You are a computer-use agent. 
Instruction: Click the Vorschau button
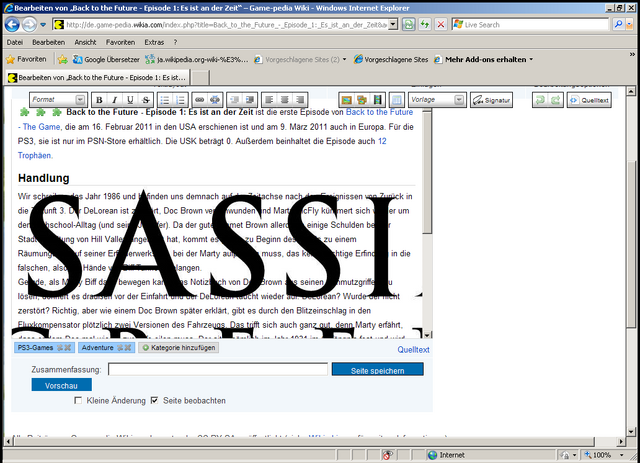61,385
